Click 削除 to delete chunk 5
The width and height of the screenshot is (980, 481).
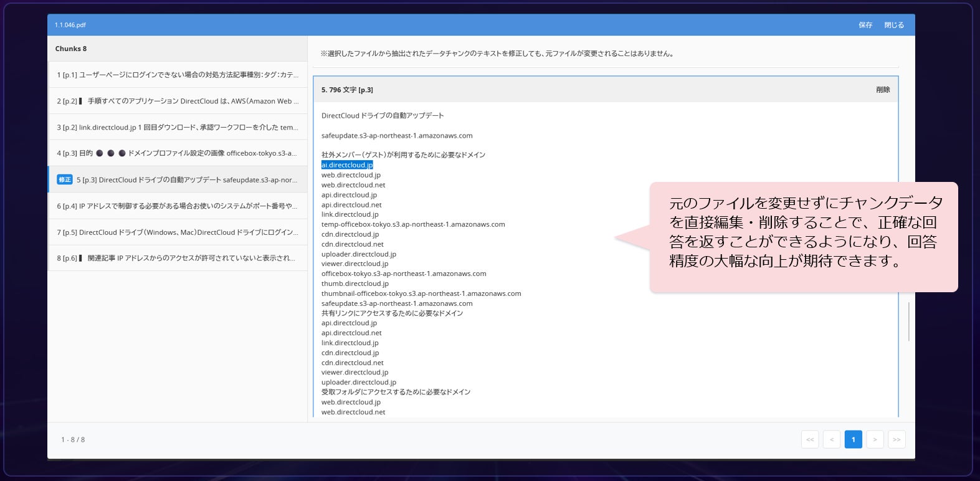[x=883, y=90]
